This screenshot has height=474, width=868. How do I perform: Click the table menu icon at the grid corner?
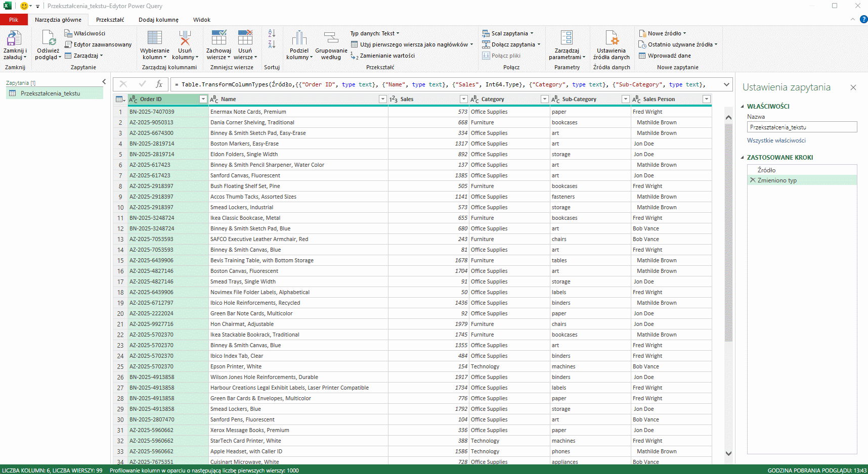(120, 99)
